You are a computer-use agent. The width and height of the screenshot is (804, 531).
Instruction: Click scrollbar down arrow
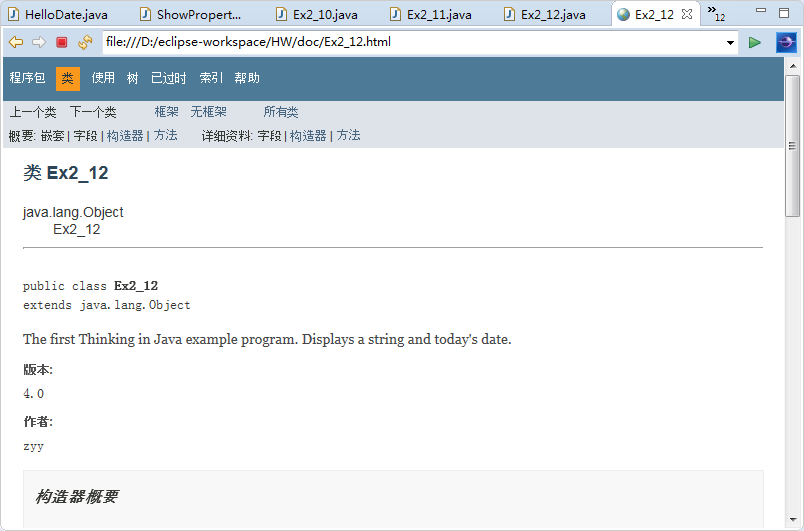pyautogui.click(x=793, y=521)
